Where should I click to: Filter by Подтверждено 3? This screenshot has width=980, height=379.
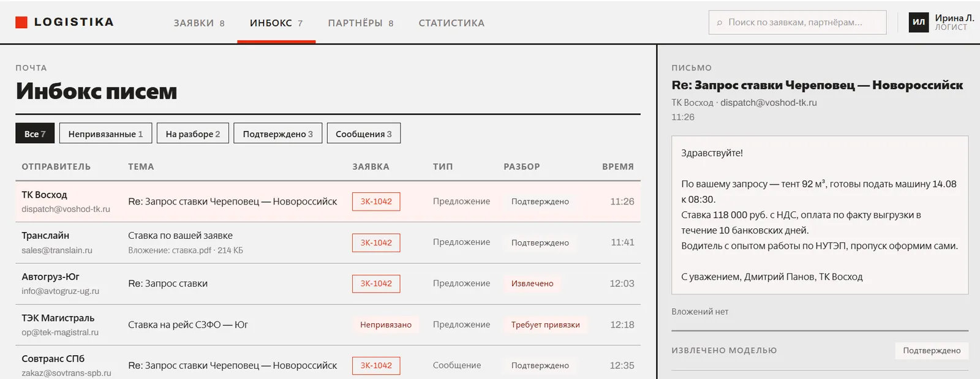[277, 133]
